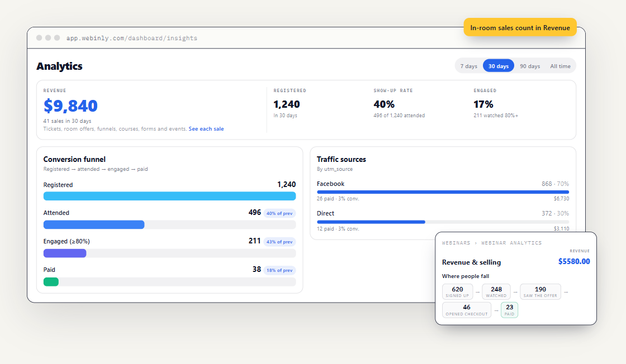The image size is (626, 364).
Task: Click the '211 watched 80%+' text
Action: [x=496, y=116]
